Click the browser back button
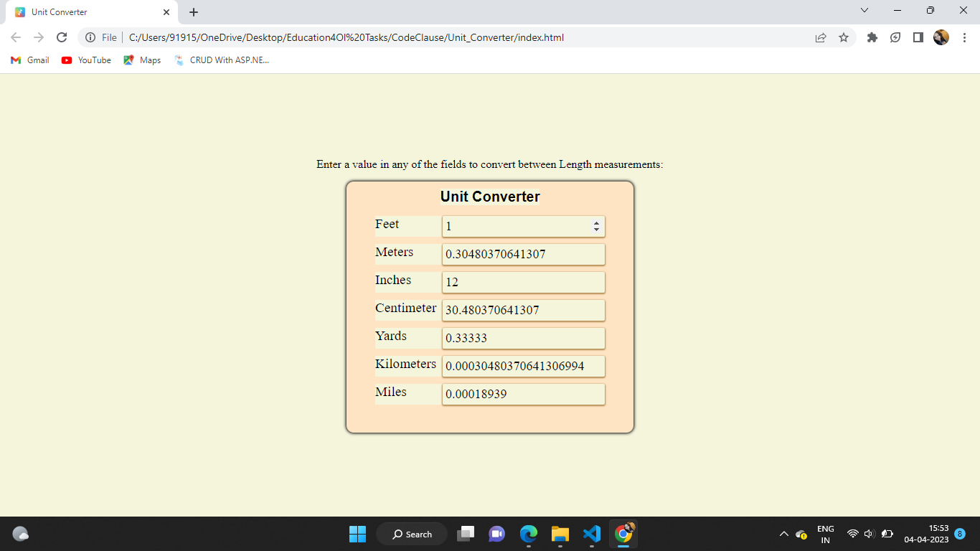This screenshot has width=980, height=551. pos(14,37)
